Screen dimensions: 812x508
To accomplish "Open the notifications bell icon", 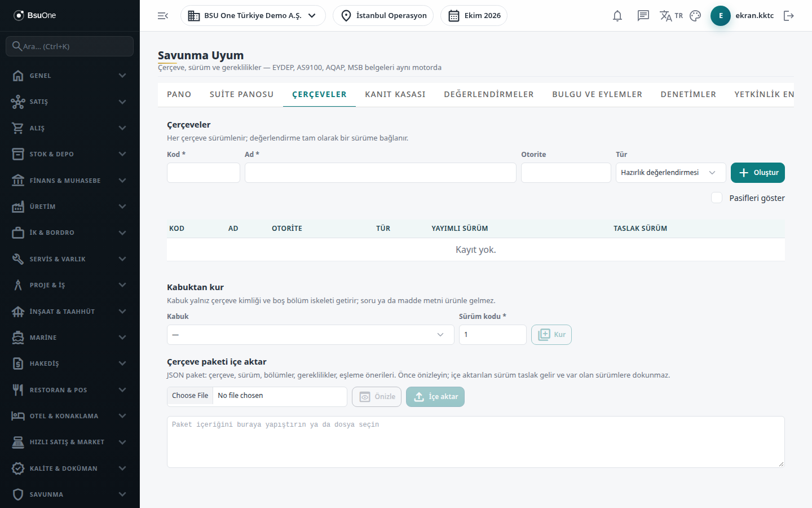I will (x=617, y=16).
